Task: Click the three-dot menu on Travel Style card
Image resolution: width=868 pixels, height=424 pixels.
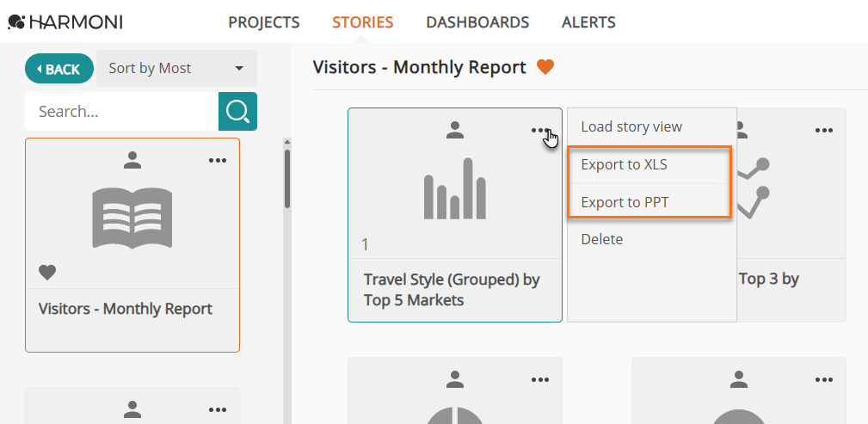Action: coord(540,131)
